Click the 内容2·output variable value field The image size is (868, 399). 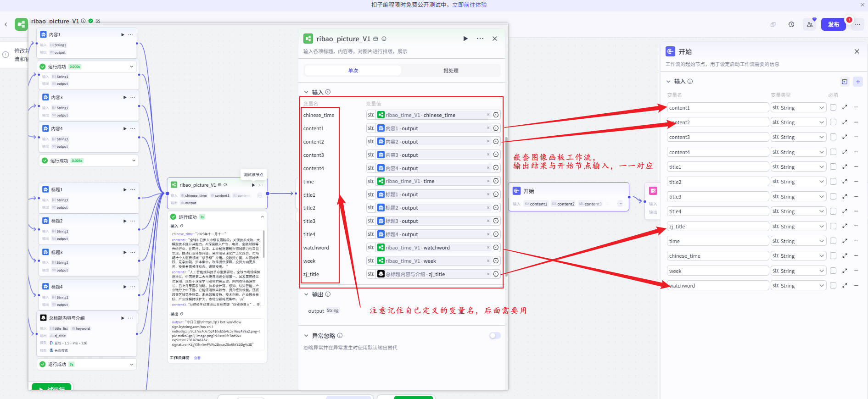point(433,141)
